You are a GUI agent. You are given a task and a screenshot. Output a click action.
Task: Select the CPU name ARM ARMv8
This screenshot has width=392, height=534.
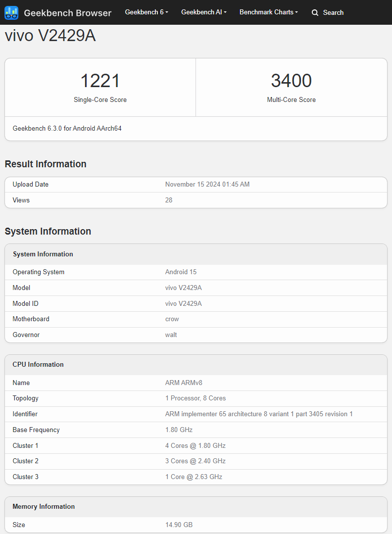click(184, 383)
